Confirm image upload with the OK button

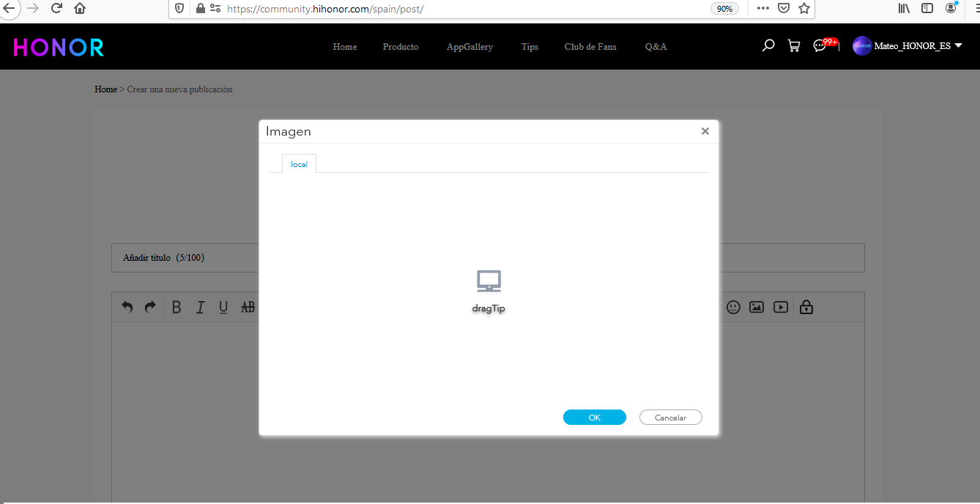click(594, 417)
